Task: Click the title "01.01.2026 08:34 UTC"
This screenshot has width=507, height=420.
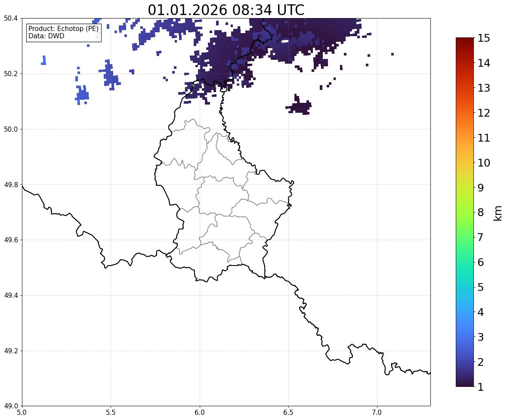Action: [226, 10]
